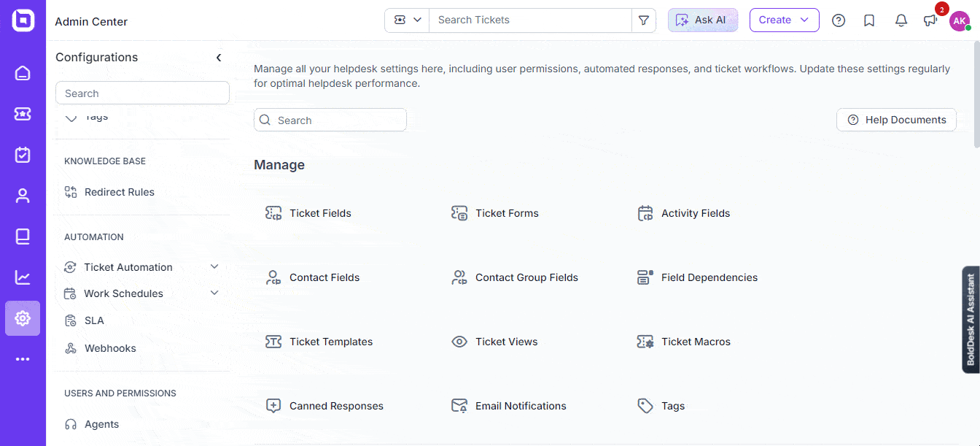Select the Admin settings gear icon

click(x=23, y=318)
